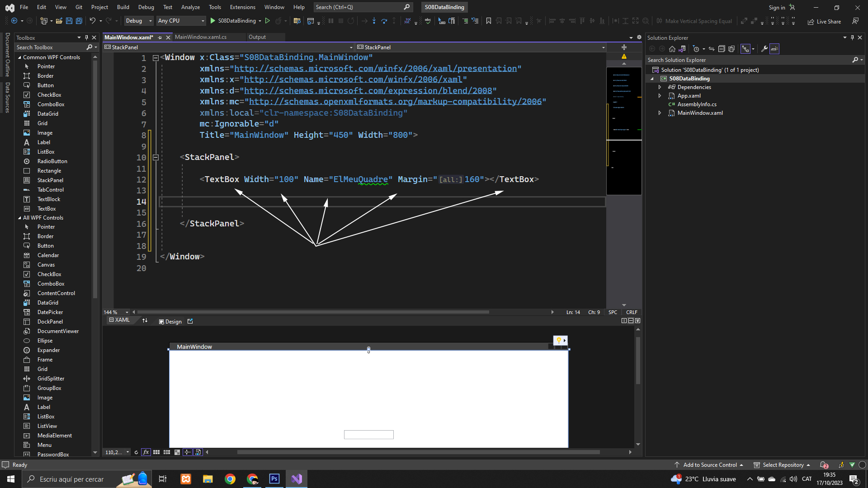Open the Debug configuration dropdown
This screenshot has height=488, width=868.
click(x=139, y=21)
